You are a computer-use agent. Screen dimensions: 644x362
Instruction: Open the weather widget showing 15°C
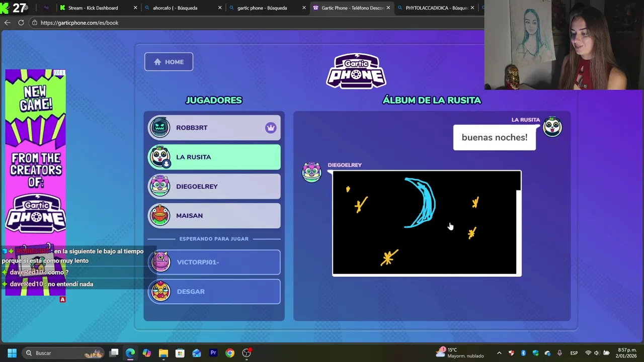coord(460,353)
